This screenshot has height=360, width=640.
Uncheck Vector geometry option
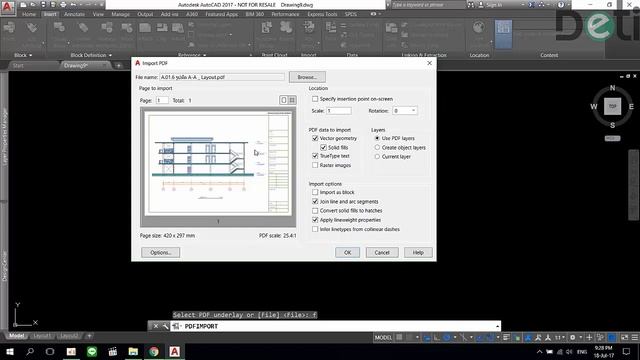coord(315,138)
